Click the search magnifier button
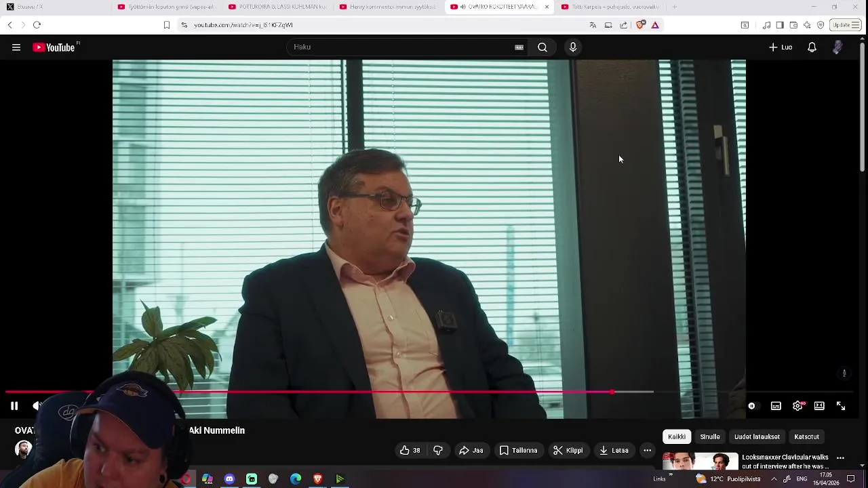868x488 pixels. point(542,47)
